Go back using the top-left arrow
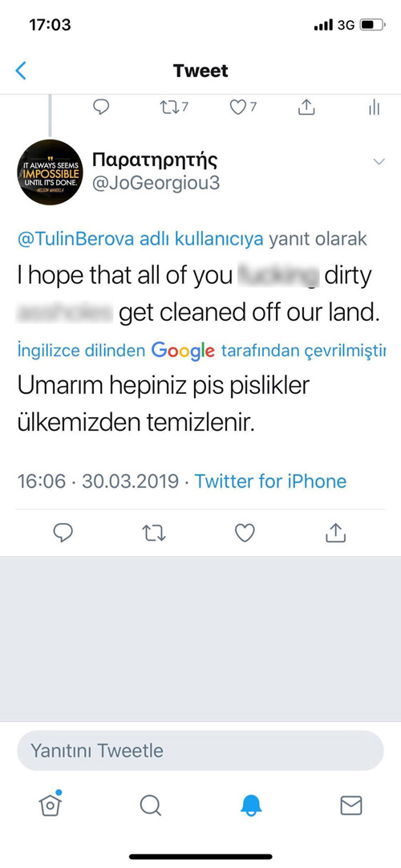Screen dimensions: 401x868 click(21, 71)
